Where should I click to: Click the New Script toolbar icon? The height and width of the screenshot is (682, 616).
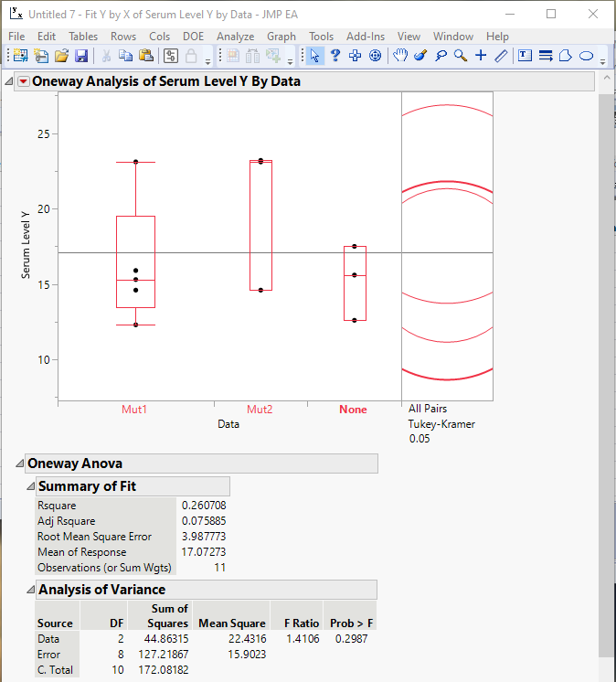pos(41,56)
